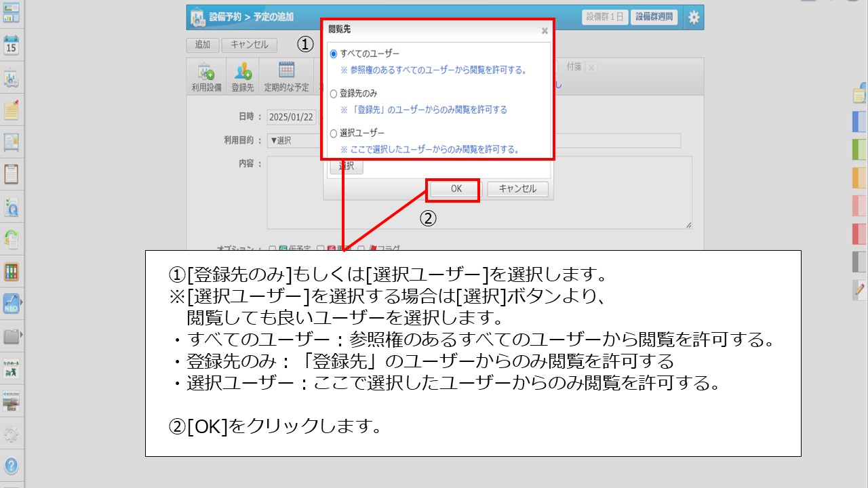
Task: Open the green refresh document sidebar icon
Action: tap(11, 240)
